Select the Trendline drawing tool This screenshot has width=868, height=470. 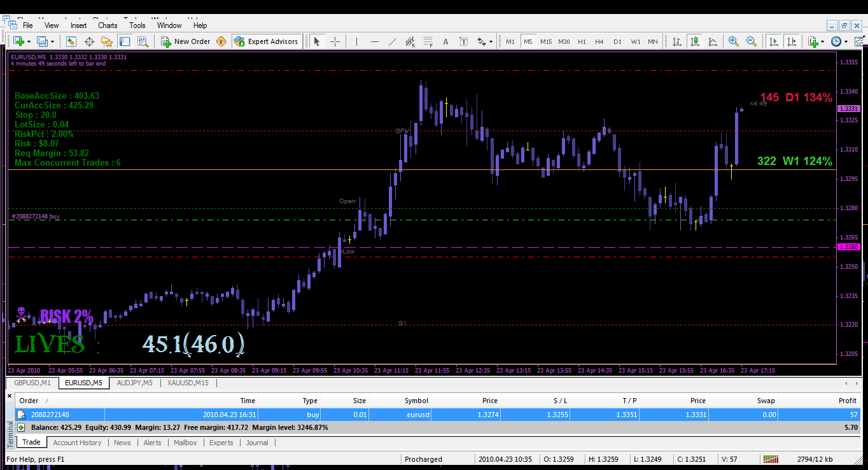click(x=392, y=41)
